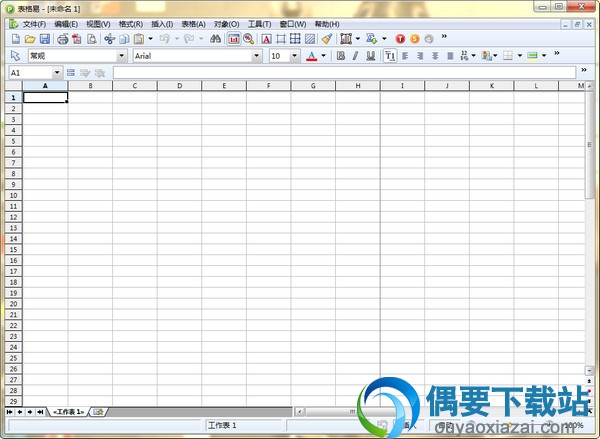Click the first blue icon after the cell address box
600x439 pixels.
(71, 72)
